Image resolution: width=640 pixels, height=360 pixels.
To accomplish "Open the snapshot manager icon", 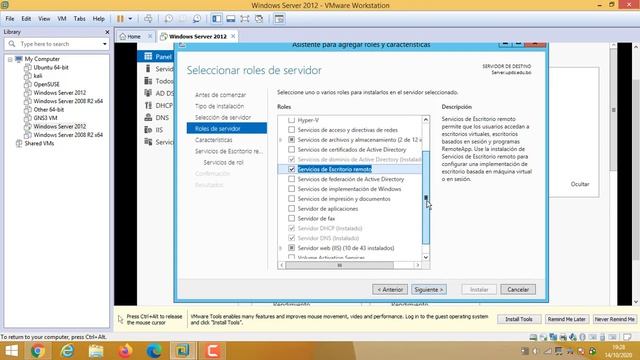I will coord(197,19).
